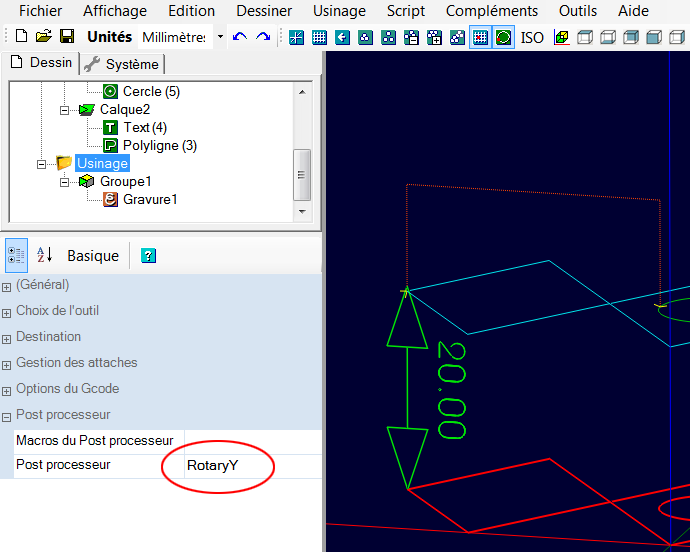Image resolution: width=690 pixels, height=552 pixels.
Task: Open the Unités dropdown arrow
Action: coord(220,37)
